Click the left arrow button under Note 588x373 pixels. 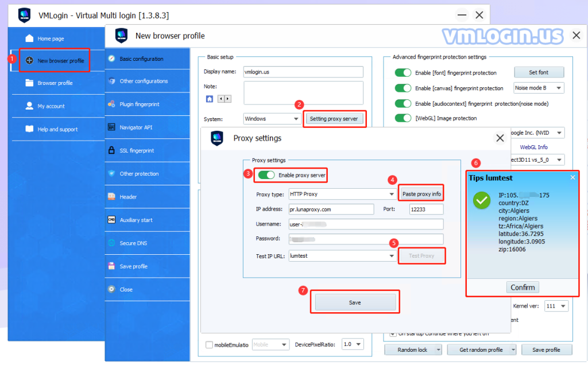pyautogui.click(x=221, y=99)
